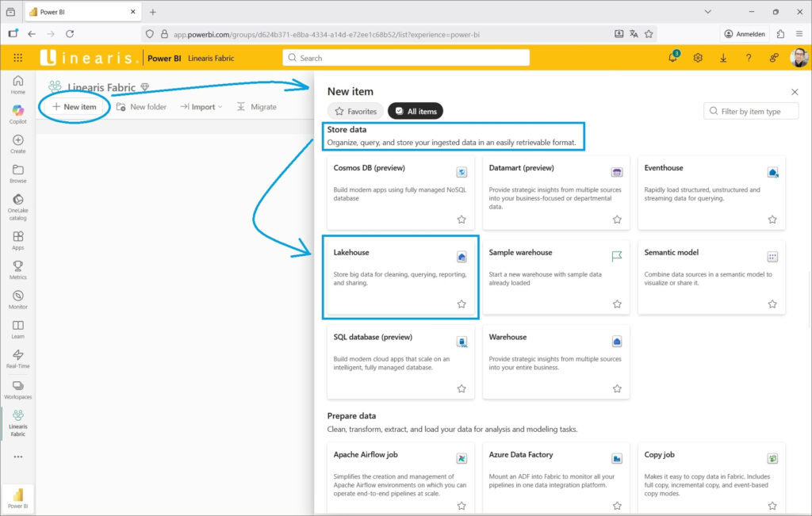
Task: Open the settings gear in header
Action: click(698, 58)
